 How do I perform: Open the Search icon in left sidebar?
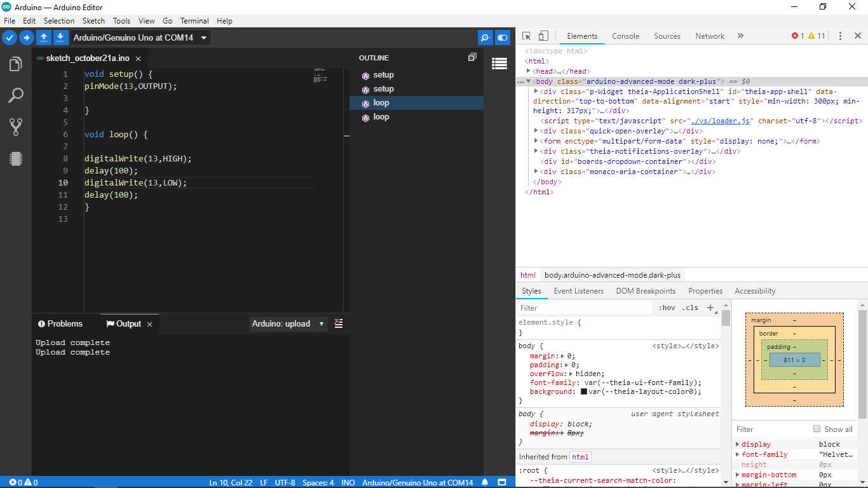pos(16,95)
